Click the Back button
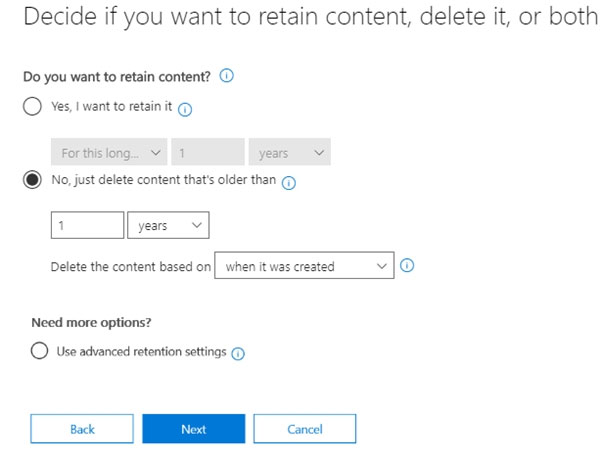The image size is (602, 462). click(x=82, y=429)
